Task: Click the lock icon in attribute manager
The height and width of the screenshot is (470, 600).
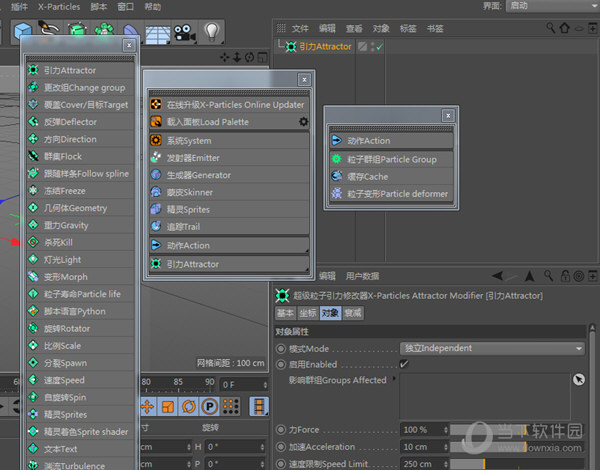Action: coord(565,276)
